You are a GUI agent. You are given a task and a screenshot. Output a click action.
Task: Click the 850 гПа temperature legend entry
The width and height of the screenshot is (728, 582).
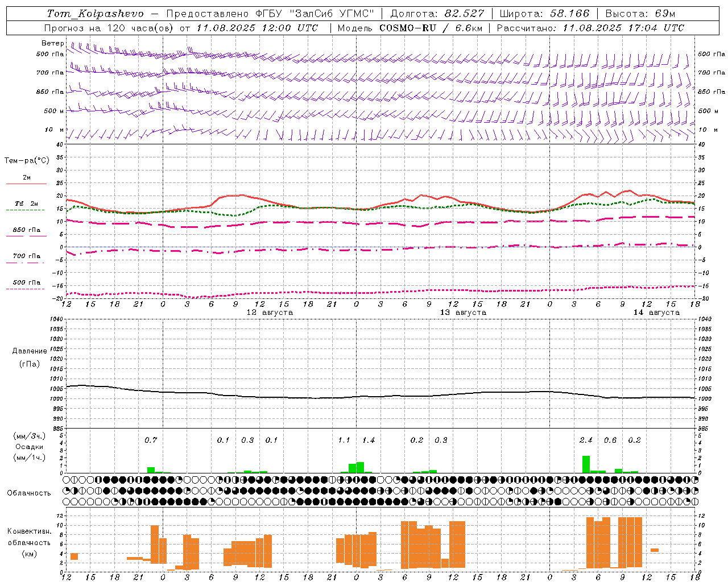[x=26, y=230]
